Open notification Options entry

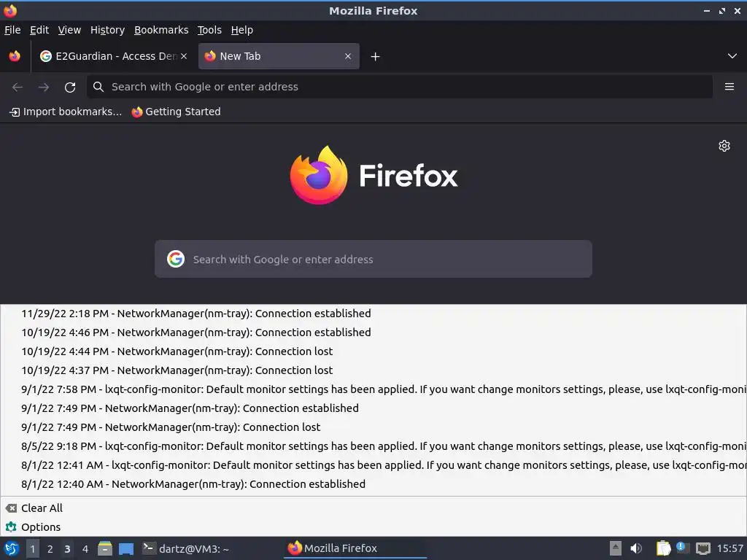tap(373, 527)
